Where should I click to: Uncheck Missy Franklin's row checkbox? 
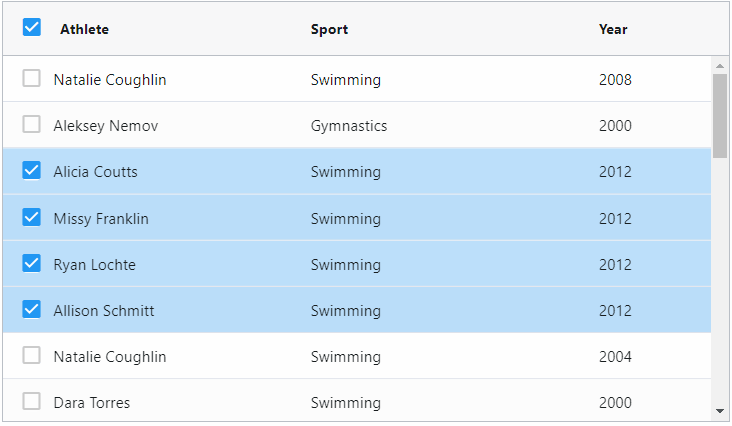[x=31, y=217]
